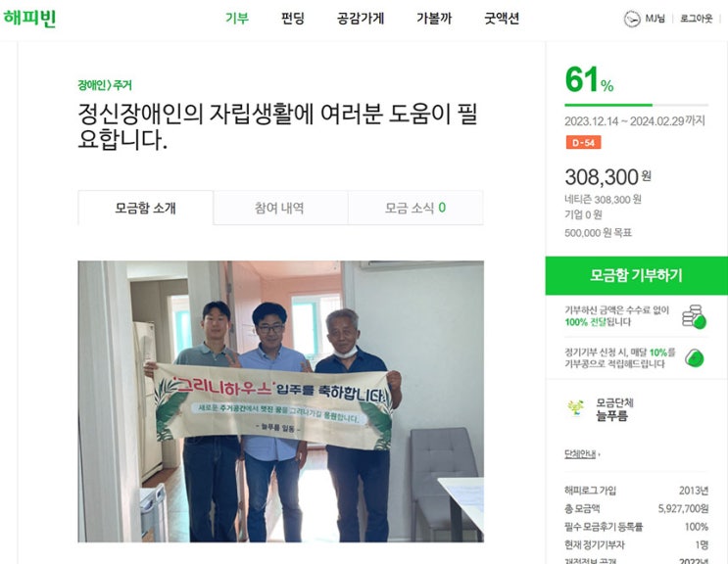Open the 그리니하우스 banner photo
Screen dimensions: 728x564
pyautogui.click(x=280, y=401)
